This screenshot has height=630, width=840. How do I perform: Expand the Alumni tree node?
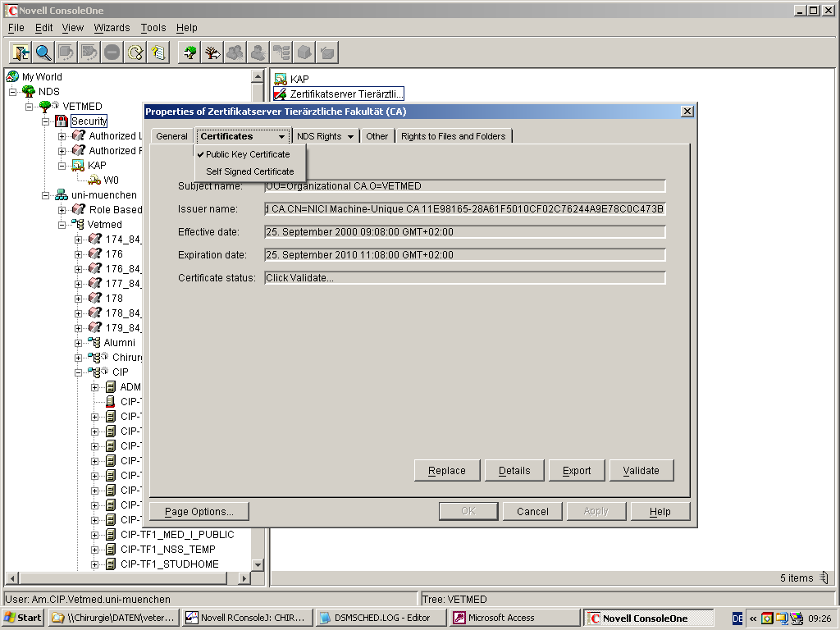[x=78, y=343]
